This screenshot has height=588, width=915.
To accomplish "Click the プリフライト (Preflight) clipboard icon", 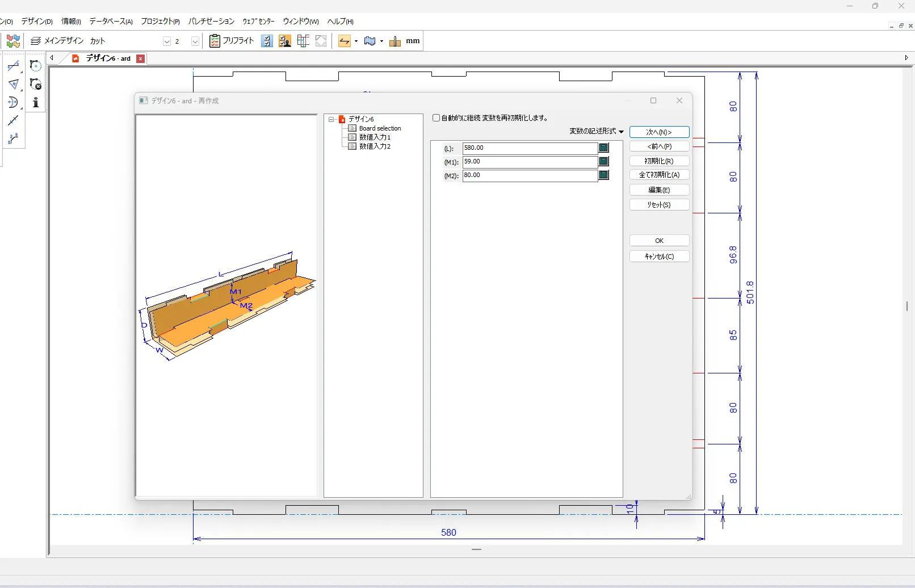I will click(x=215, y=41).
